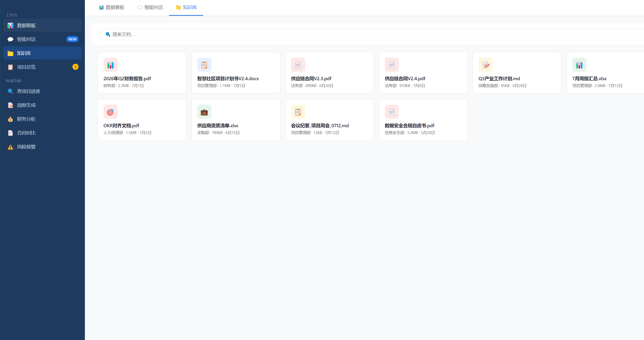The width and height of the screenshot is (644, 340).
Task: Click the 采购部 · 780KB · 6月15日 details
Action: click(x=218, y=133)
